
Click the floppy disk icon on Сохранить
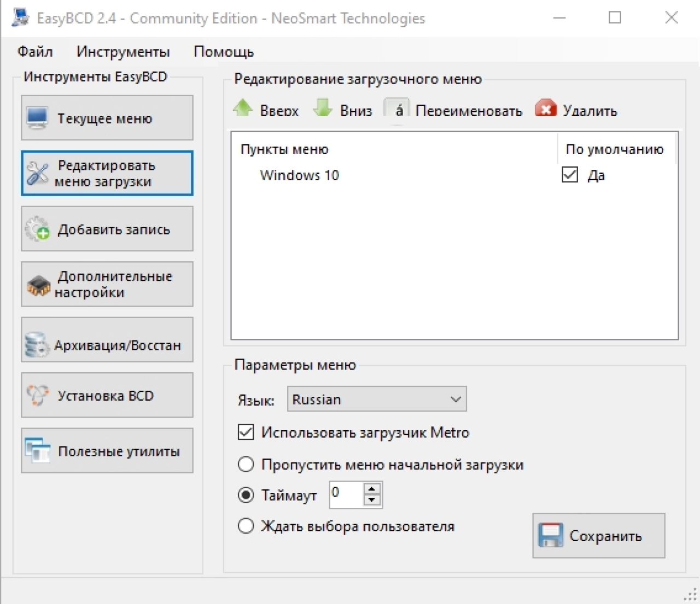pyautogui.click(x=550, y=535)
